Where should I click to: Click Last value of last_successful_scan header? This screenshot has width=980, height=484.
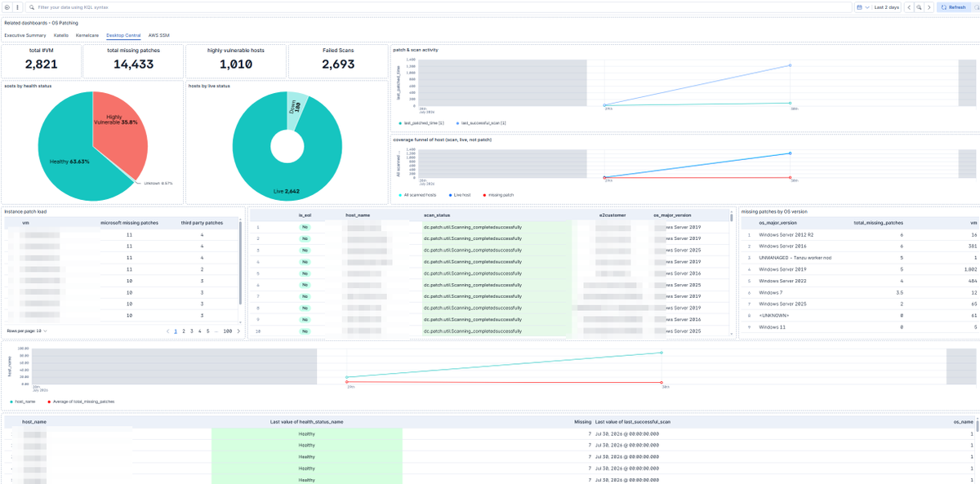tap(633, 422)
